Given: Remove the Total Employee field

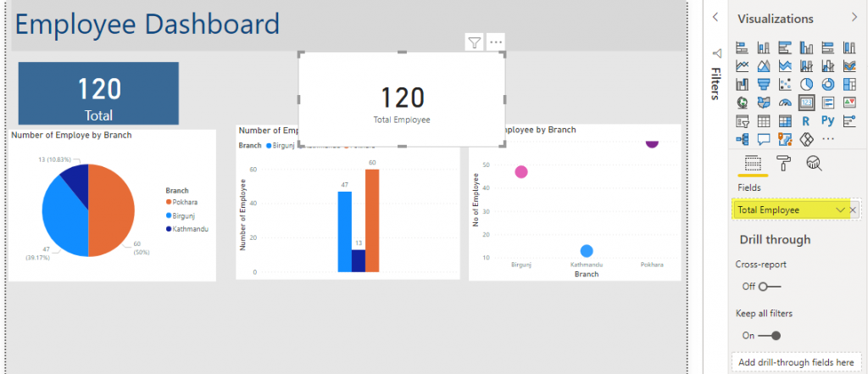Looking at the screenshot, I should pyautogui.click(x=854, y=209).
